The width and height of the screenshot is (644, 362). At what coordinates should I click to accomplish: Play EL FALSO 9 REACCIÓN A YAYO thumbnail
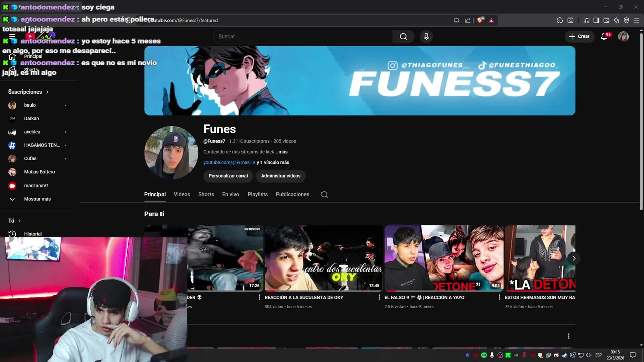click(x=444, y=258)
